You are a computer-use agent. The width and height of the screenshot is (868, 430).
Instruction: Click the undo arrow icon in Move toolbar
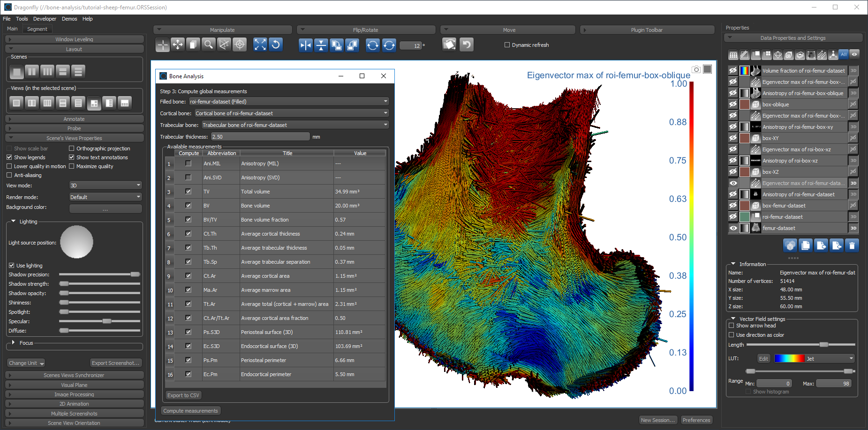466,44
